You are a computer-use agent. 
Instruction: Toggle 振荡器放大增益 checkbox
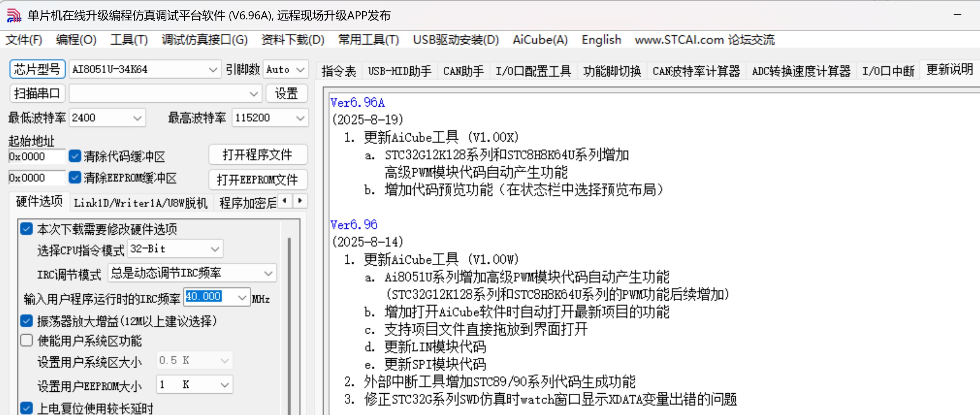[x=26, y=321]
